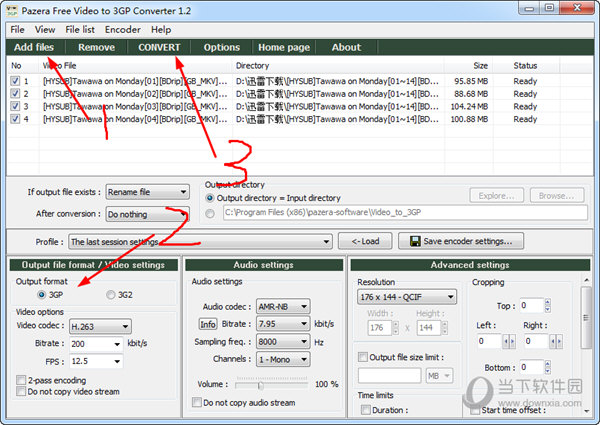The image size is (600, 425).
Task: Select Output directory = Input directory radio
Action: [x=210, y=198]
